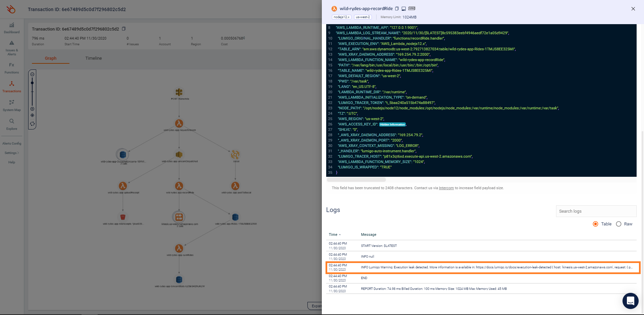Click the Memory Limit 1024MB text
This screenshot has width=644, height=315.
[398, 17]
